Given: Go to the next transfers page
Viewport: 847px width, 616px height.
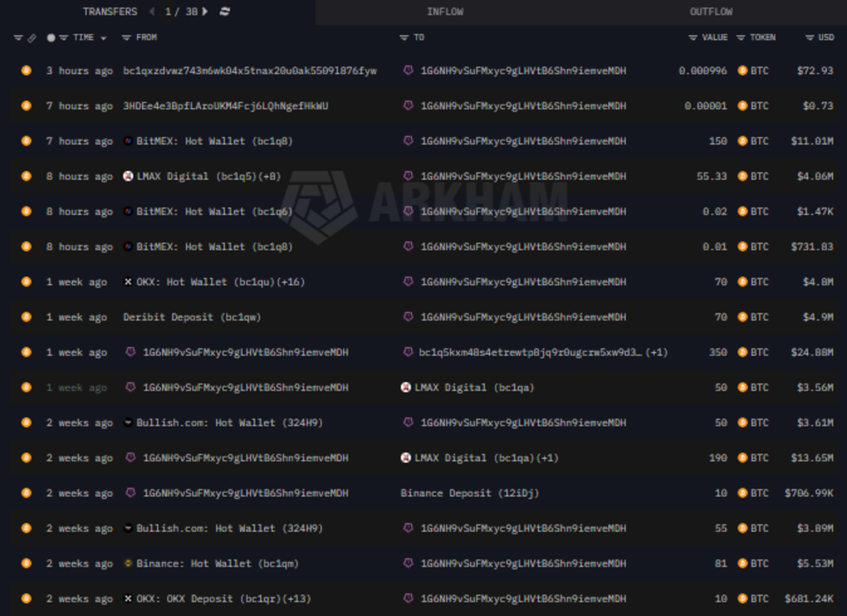Looking at the screenshot, I should (205, 12).
